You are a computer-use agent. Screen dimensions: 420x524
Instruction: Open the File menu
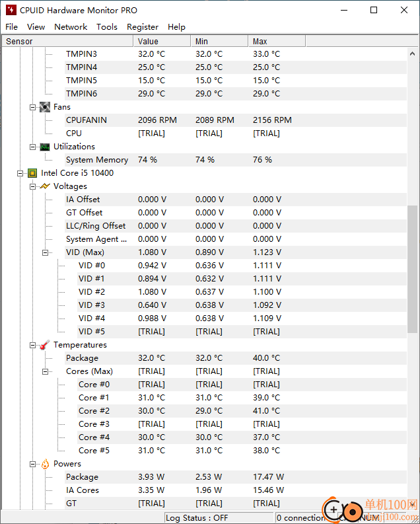coord(12,26)
